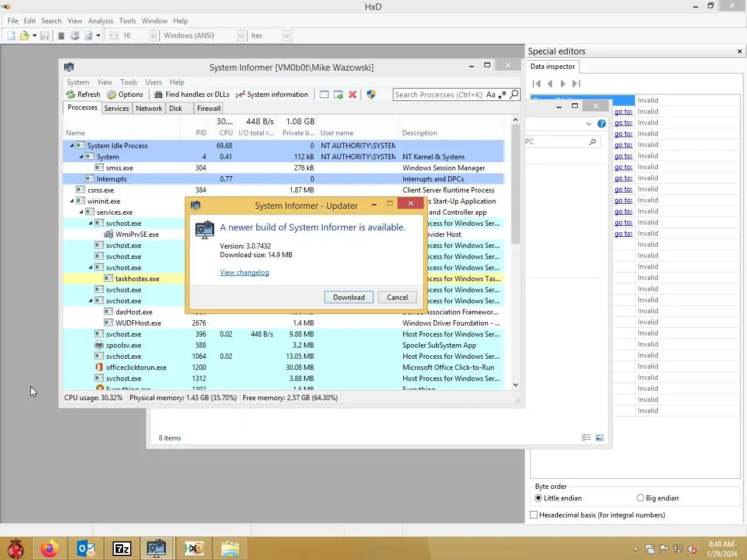Image resolution: width=747 pixels, height=560 pixels.
Task: Open the bytes per row dropdown showing 16
Action: [153, 36]
